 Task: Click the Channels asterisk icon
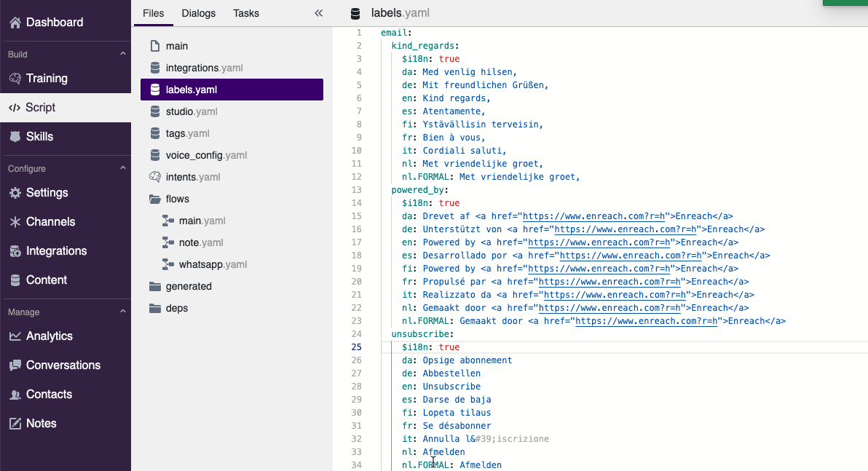pyautogui.click(x=15, y=222)
